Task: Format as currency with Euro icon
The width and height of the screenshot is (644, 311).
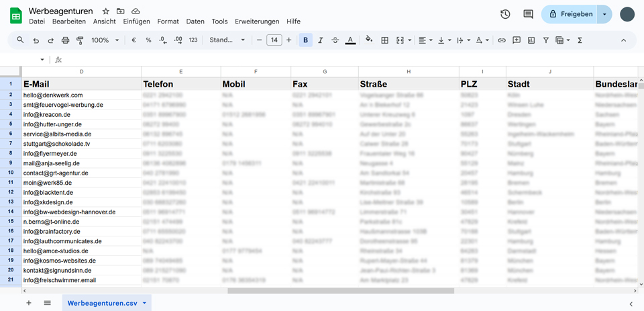Action: pyautogui.click(x=133, y=40)
